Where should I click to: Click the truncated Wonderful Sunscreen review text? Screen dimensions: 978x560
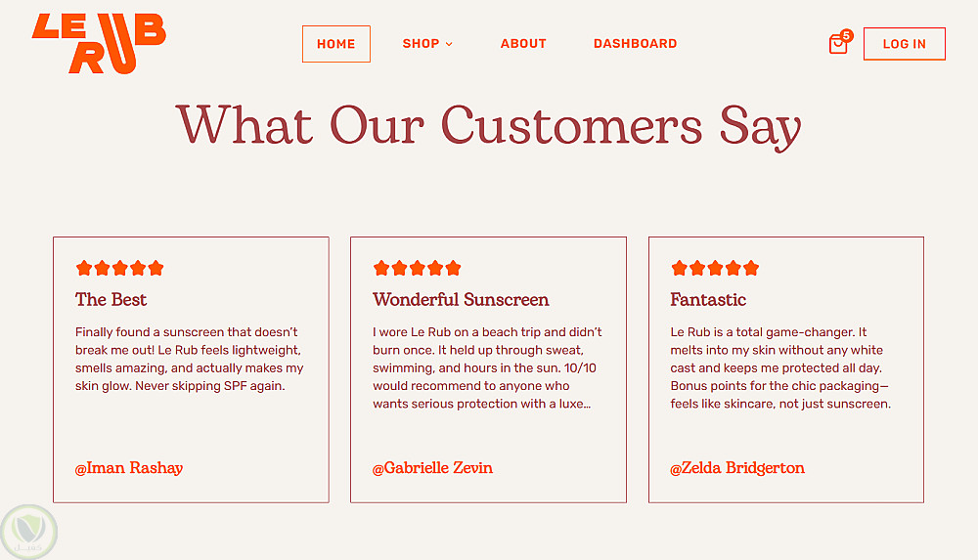pos(487,367)
